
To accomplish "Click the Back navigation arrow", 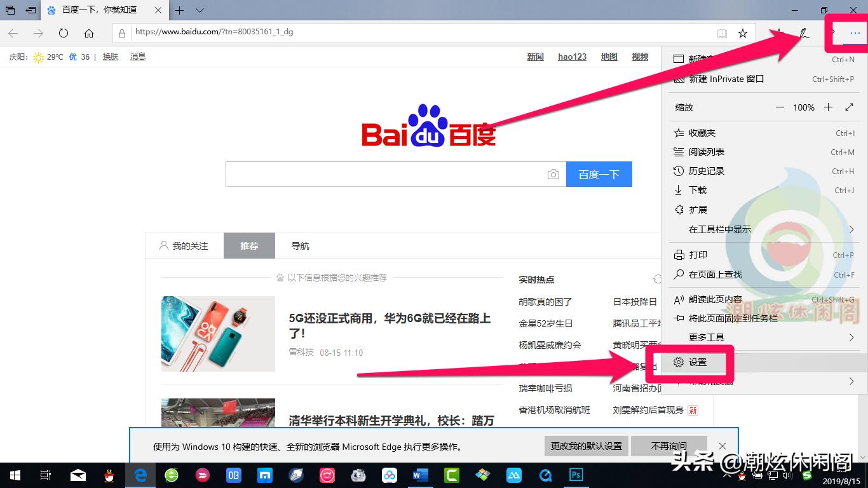I will point(13,32).
